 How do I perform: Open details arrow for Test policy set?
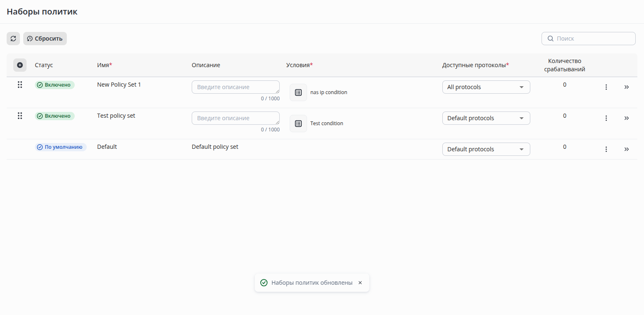click(627, 118)
